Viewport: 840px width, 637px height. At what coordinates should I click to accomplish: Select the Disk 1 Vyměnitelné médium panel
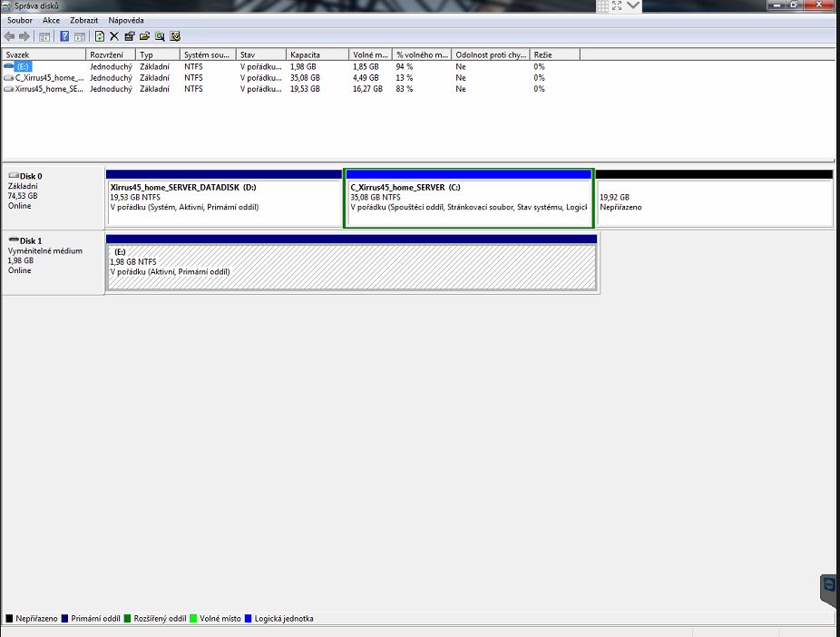pyautogui.click(x=53, y=262)
